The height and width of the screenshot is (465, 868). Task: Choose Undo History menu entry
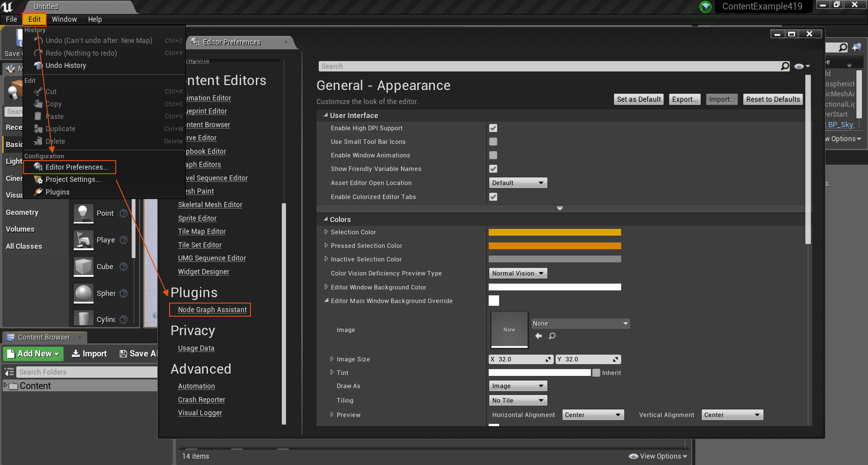[66, 66]
